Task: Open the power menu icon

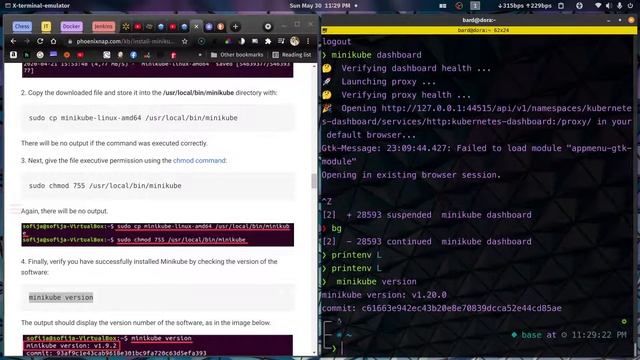Action: pyautogui.click(x=631, y=6)
